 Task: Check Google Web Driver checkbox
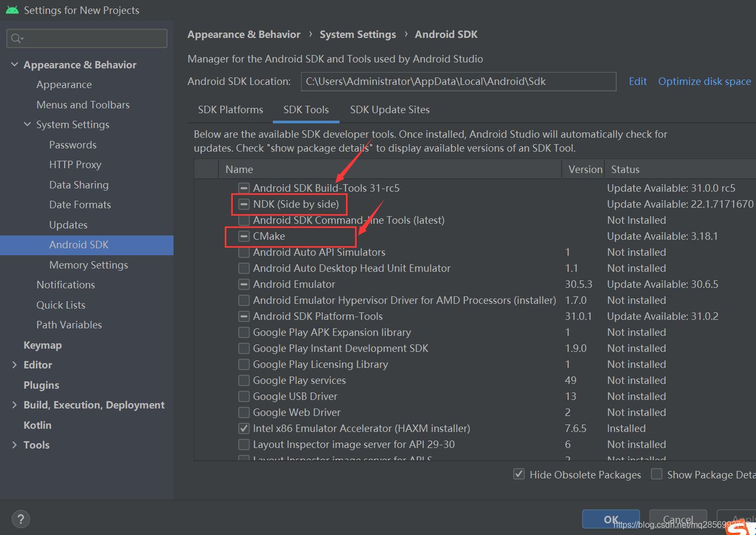(x=244, y=412)
